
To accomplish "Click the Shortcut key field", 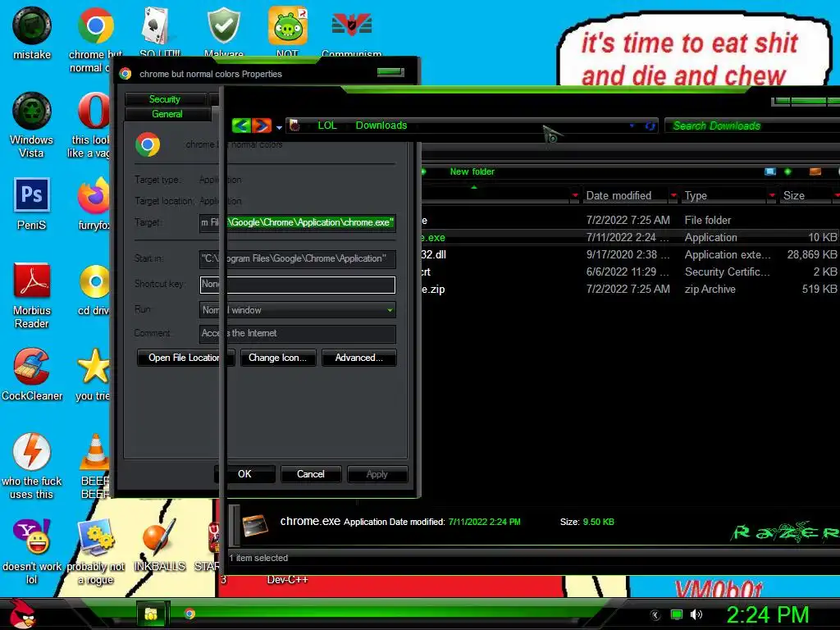I will [x=297, y=285].
